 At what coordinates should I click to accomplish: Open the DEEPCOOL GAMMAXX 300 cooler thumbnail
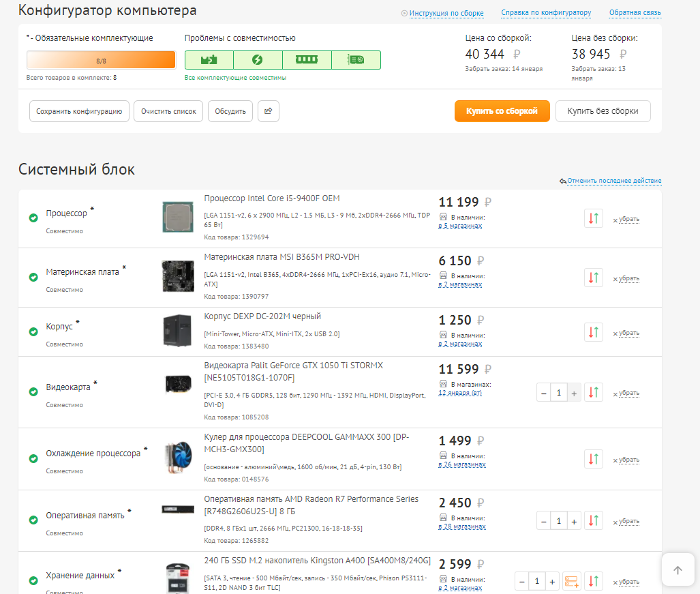pos(178,458)
